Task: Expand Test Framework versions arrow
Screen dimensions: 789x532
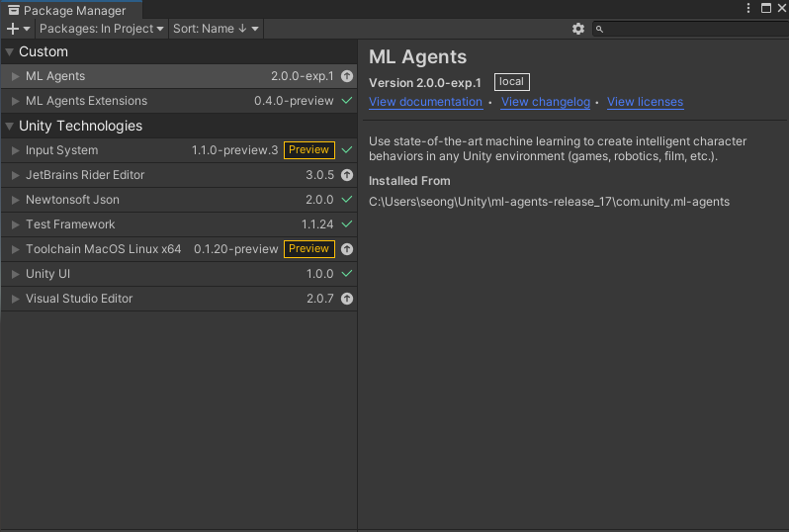Action: 16,223
